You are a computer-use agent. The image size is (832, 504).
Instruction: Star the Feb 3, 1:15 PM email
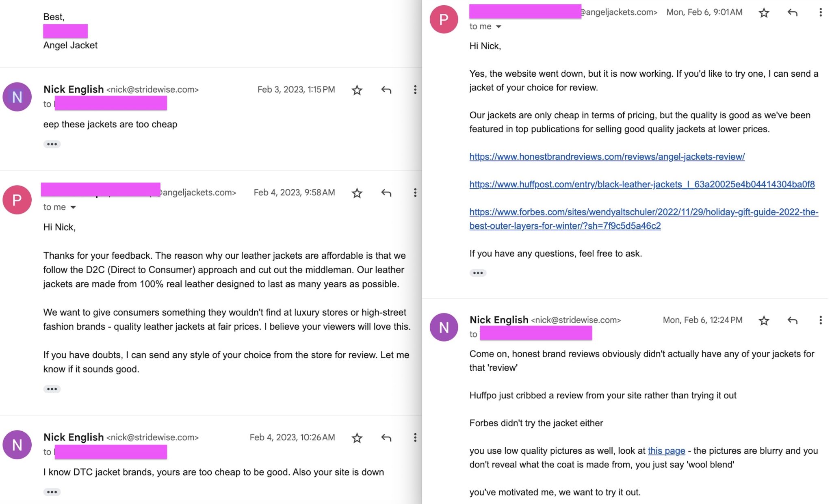[357, 90]
